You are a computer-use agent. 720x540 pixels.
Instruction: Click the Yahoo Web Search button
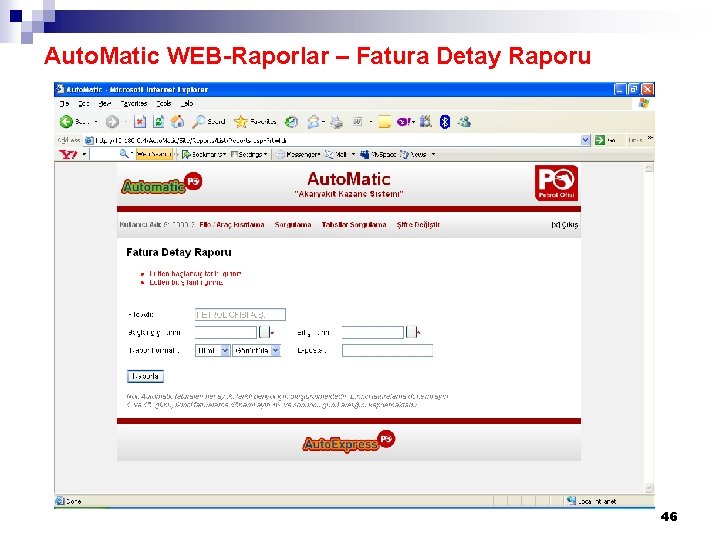click(154, 154)
